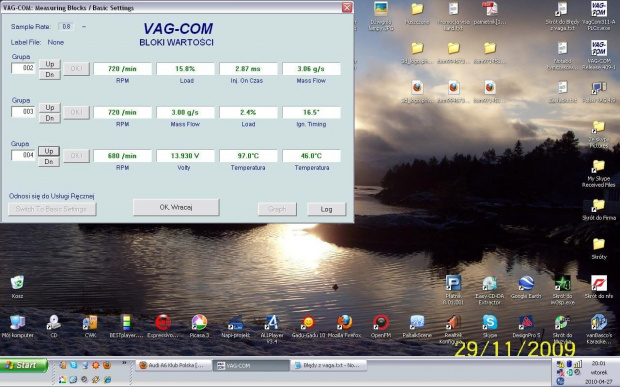The width and height of the screenshot is (620, 387).
Task: Click the Log button
Action: (327, 209)
